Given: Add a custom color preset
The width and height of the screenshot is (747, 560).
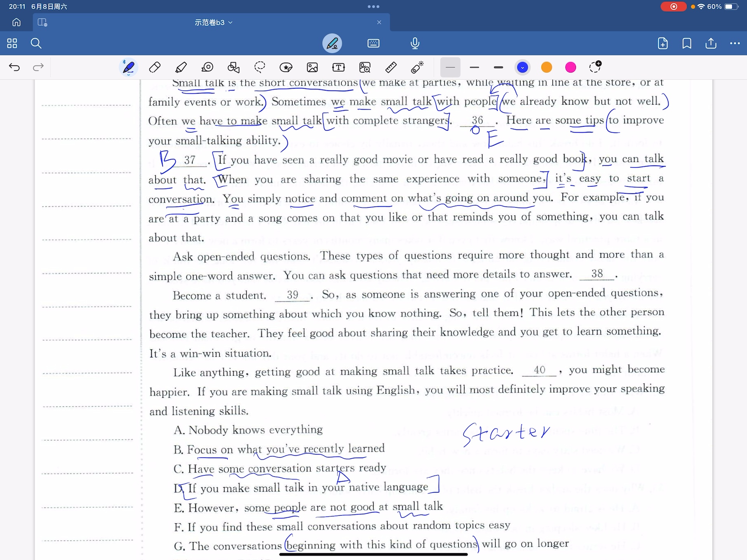Looking at the screenshot, I should (x=595, y=66).
